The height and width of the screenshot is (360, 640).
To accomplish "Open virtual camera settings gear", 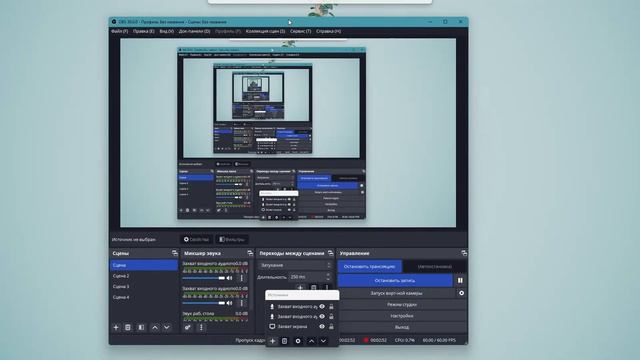I will (x=461, y=293).
